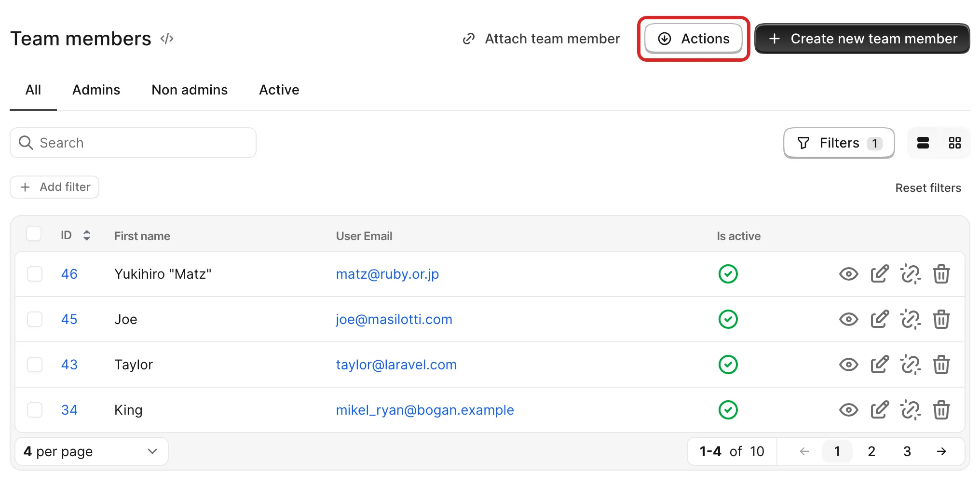The width and height of the screenshot is (980, 487).
Task: View team member Yukihiro "Matz" eye icon
Action: pos(848,274)
